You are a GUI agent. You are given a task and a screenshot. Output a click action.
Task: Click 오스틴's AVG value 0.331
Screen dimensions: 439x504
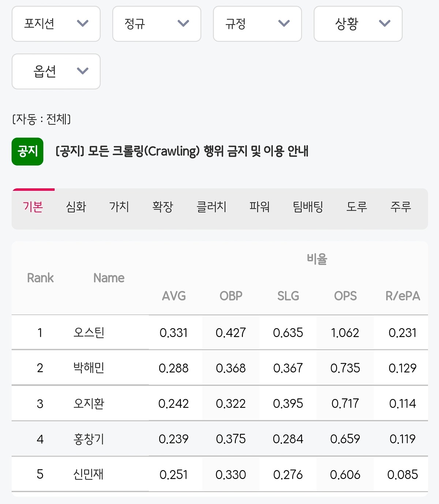[174, 333]
